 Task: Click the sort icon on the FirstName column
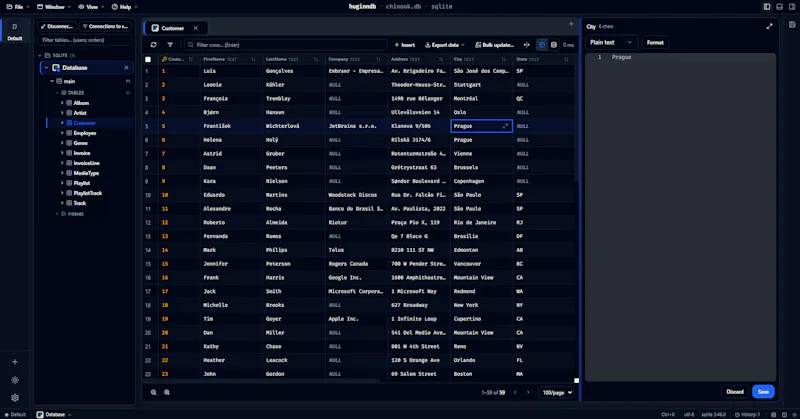253,59
